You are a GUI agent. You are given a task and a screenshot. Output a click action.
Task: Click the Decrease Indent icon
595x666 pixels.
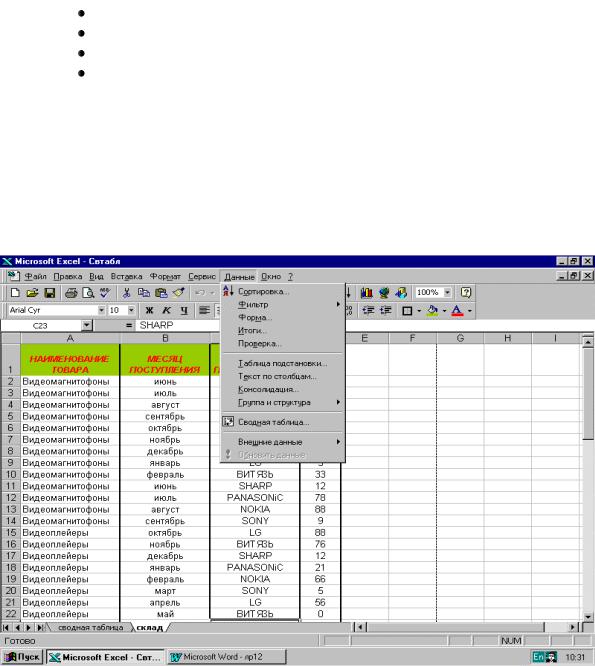click(x=368, y=310)
